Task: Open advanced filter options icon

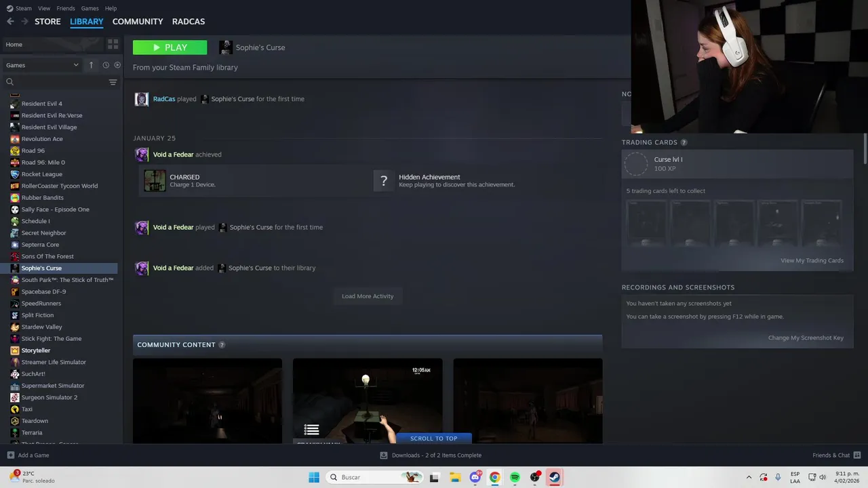Action: tap(113, 82)
